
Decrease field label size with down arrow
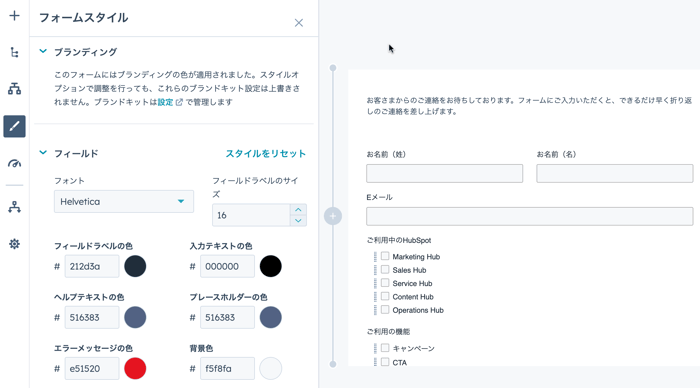point(298,221)
